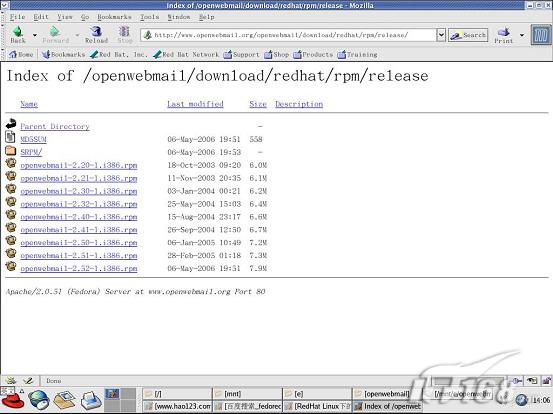553x414 pixels.
Task: Click the Back navigation arrow icon
Action: pyautogui.click(x=18, y=31)
